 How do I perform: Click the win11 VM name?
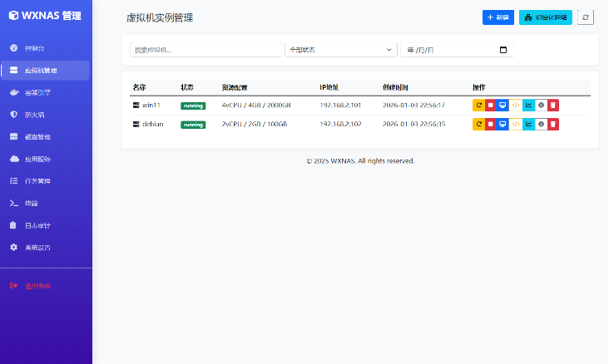(x=151, y=106)
